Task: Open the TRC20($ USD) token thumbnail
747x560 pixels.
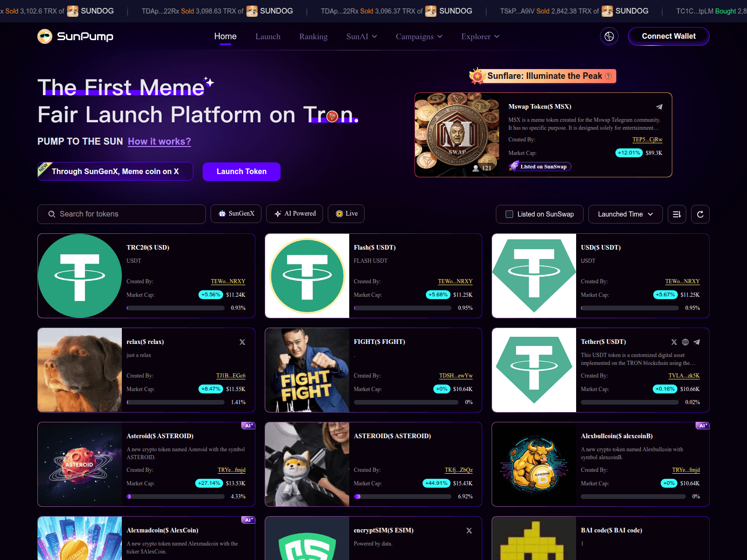Action: (80, 276)
